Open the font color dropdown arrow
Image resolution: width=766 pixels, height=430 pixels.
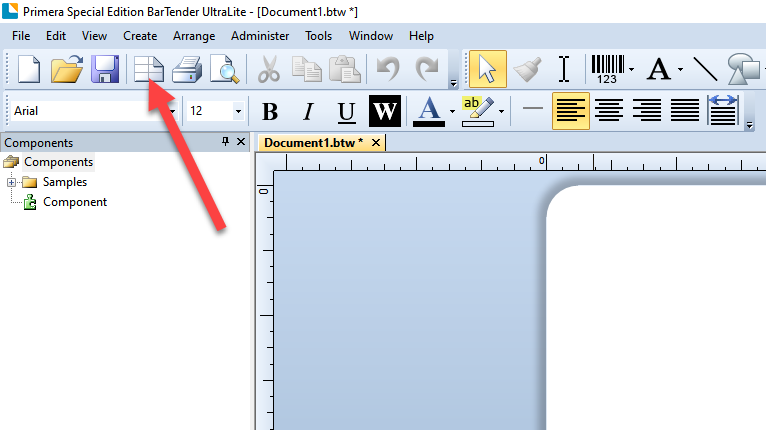[452, 111]
